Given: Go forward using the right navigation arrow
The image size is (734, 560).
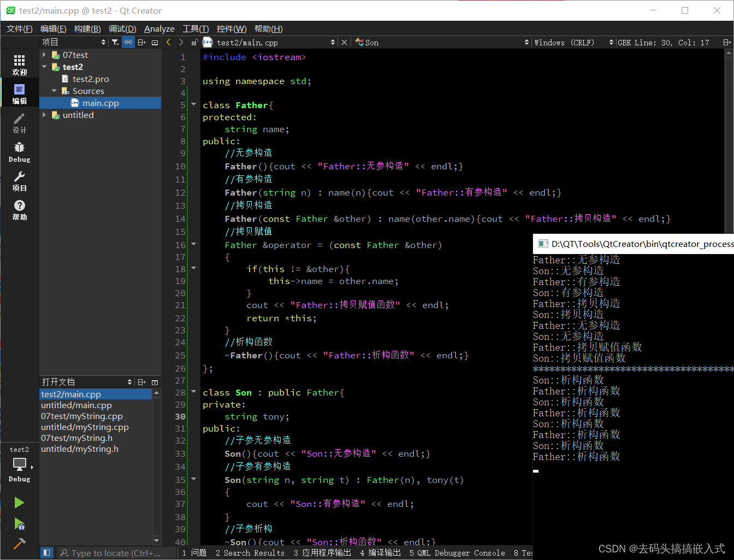Looking at the screenshot, I should (180, 42).
